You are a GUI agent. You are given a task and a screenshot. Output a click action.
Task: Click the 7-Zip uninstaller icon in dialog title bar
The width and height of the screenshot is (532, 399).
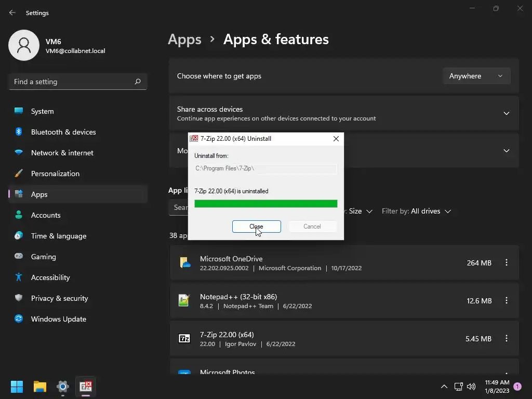tap(194, 138)
